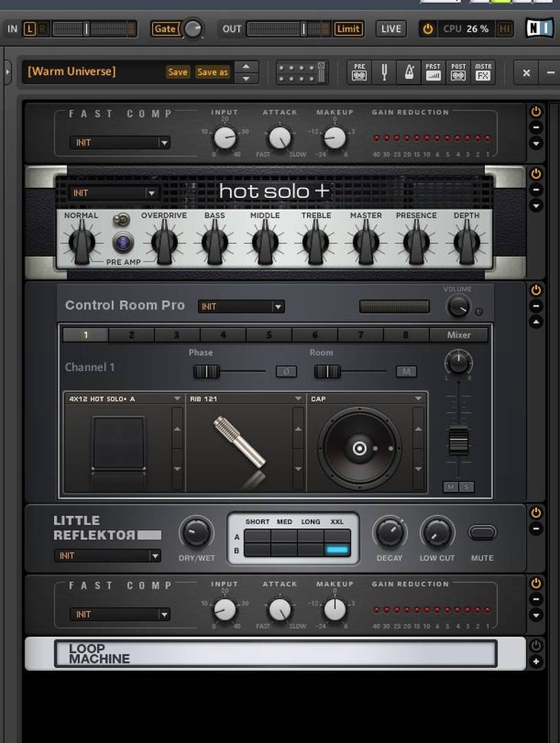Screen dimensions: 560x743
Task: Switch to the Mixer tab
Action: (459, 335)
